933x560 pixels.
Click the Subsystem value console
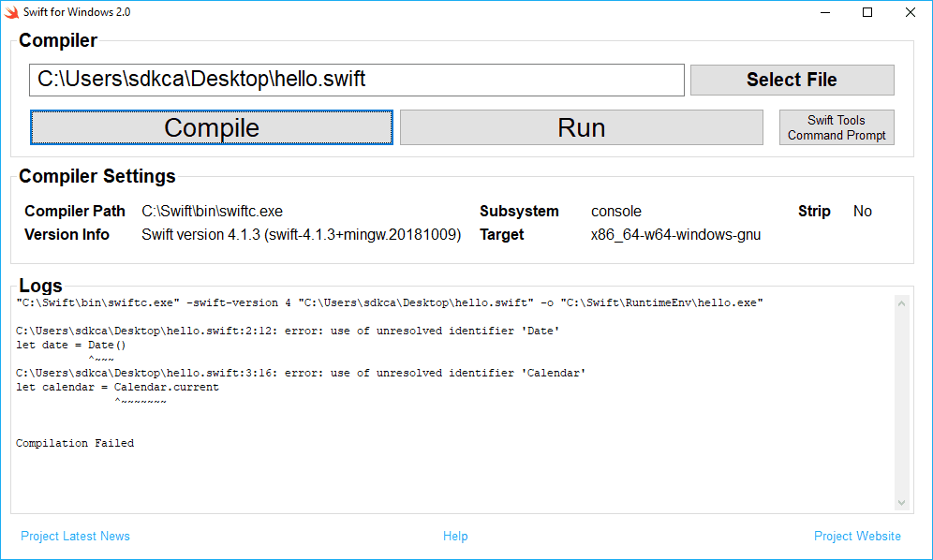click(x=615, y=212)
